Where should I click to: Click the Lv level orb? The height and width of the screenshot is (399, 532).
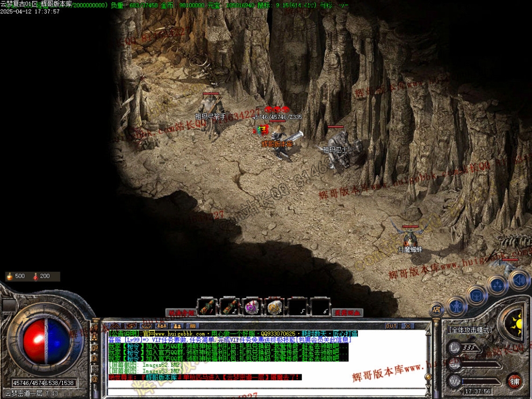[x=455, y=348]
